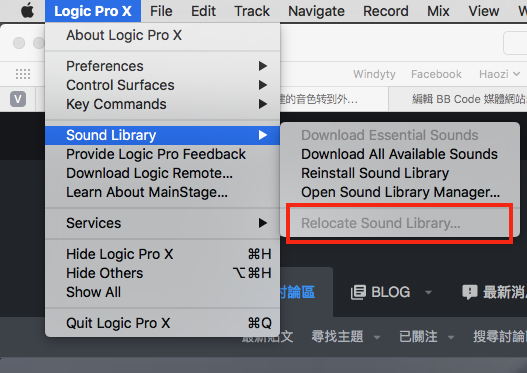
Task: Open the Navigate menu
Action: click(316, 11)
